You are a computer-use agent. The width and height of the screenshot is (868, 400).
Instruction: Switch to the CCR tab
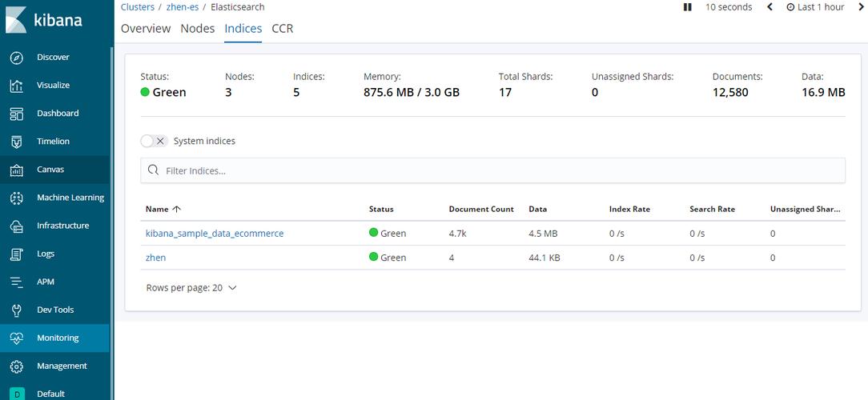click(283, 29)
